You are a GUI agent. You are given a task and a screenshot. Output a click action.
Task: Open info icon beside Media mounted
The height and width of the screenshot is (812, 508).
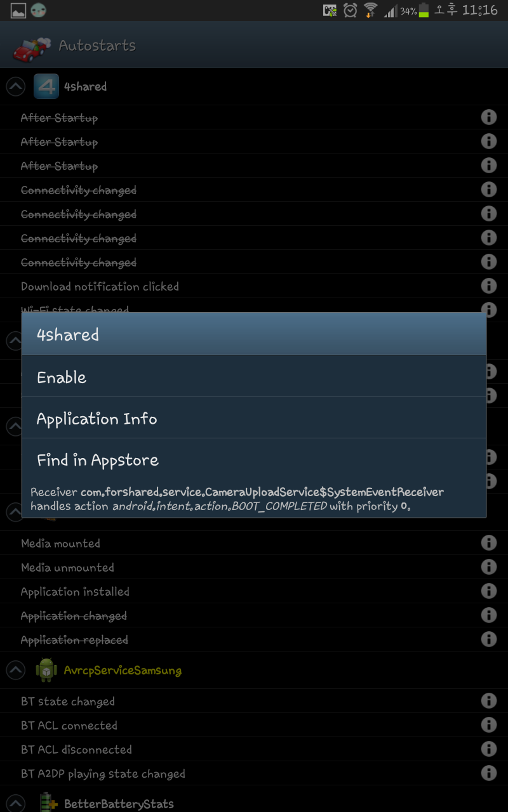488,543
